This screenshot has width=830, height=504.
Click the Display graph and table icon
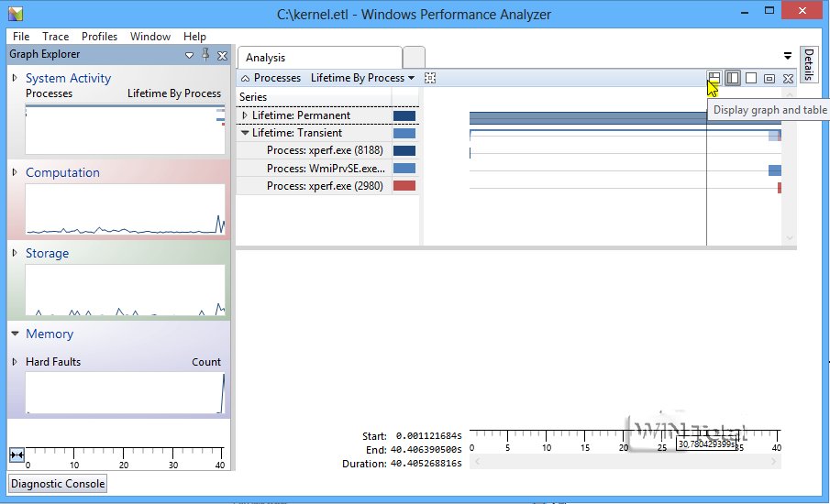point(714,79)
